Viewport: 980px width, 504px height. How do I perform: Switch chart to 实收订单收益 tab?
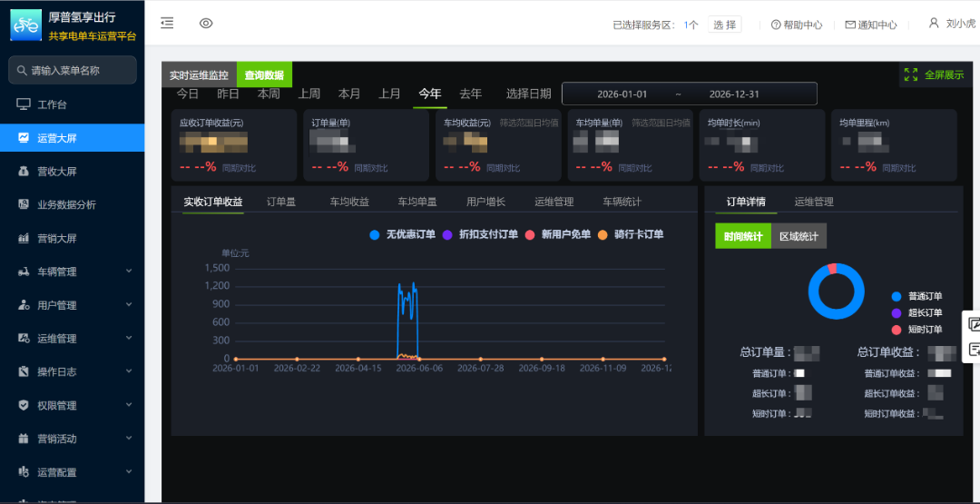pyautogui.click(x=213, y=202)
